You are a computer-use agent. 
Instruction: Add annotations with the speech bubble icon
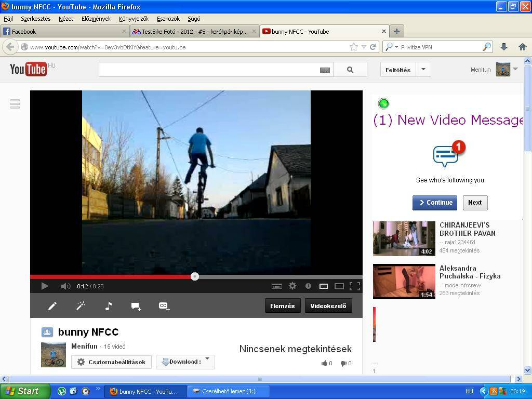[136, 307]
